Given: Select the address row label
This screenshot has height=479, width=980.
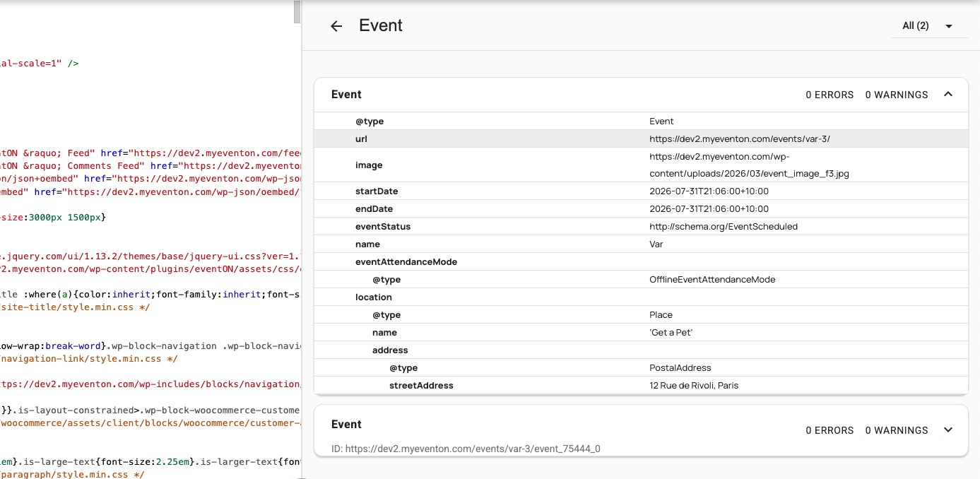Looking at the screenshot, I should tap(390, 350).
